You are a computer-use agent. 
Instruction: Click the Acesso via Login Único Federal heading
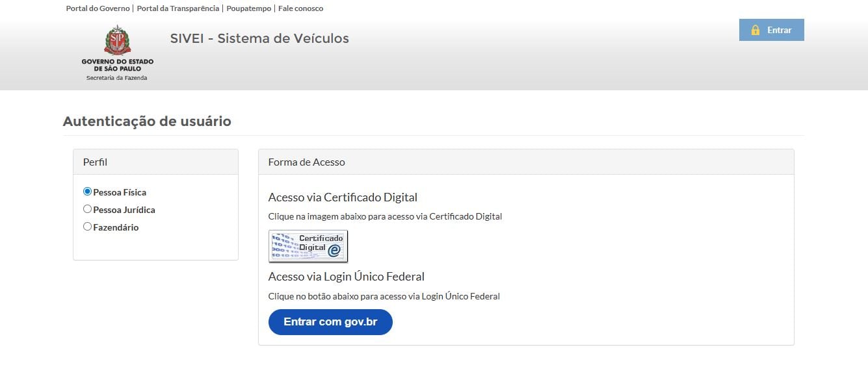(346, 277)
